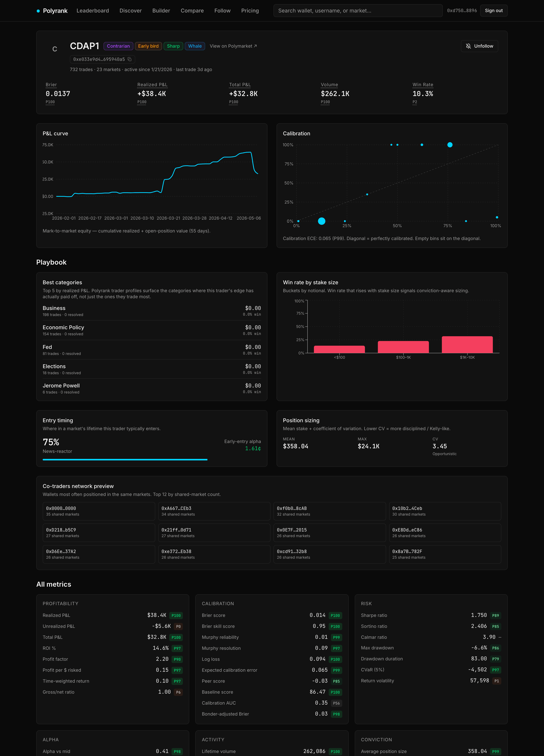Select the Elections category row
Screen dimensions: 544x756
coord(151,369)
